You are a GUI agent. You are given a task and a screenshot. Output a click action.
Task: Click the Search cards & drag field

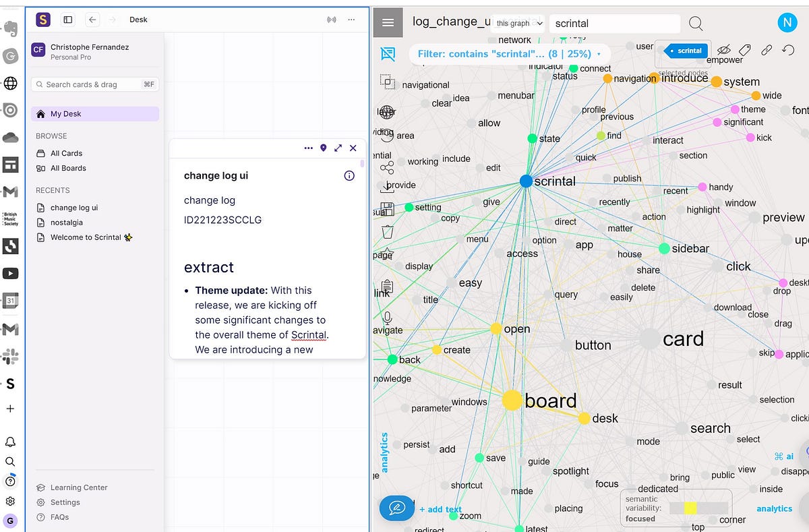pyautogui.click(x=95, y=84)
